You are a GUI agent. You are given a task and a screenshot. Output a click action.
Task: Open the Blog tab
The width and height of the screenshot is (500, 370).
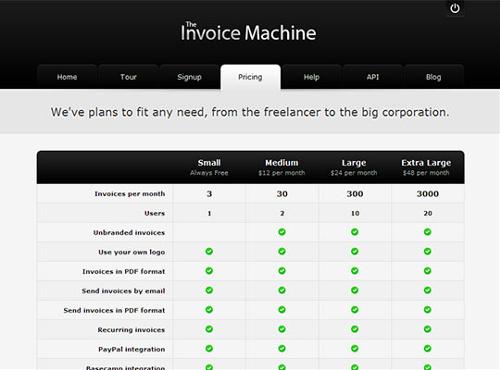[x=434, y=77]
